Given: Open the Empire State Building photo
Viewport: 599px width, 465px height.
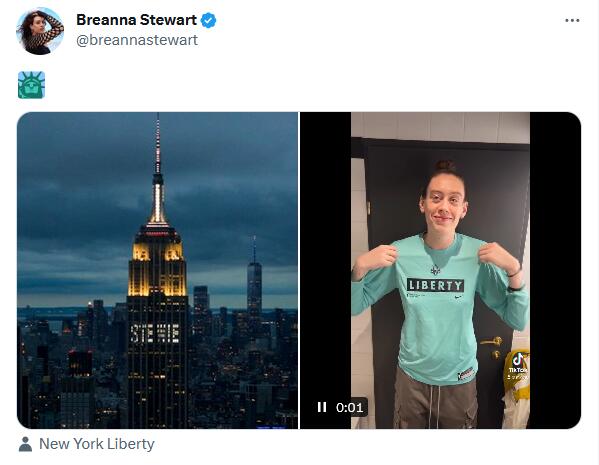Looking at the screenshot, I should tap(157, 270).
